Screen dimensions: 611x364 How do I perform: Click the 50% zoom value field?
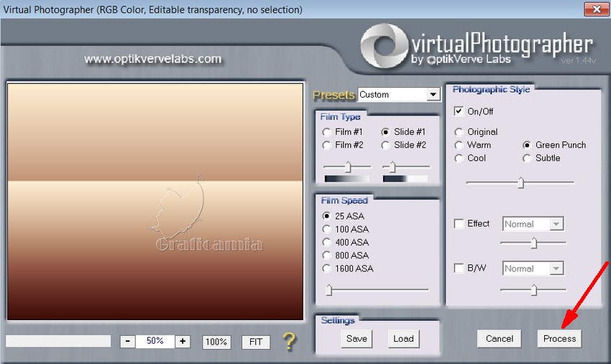[x=155, y=341]
